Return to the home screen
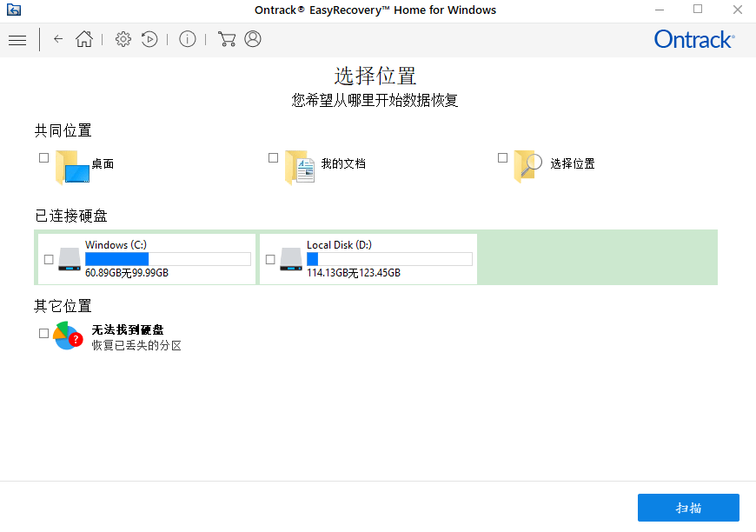 click(x=84, y=39)
